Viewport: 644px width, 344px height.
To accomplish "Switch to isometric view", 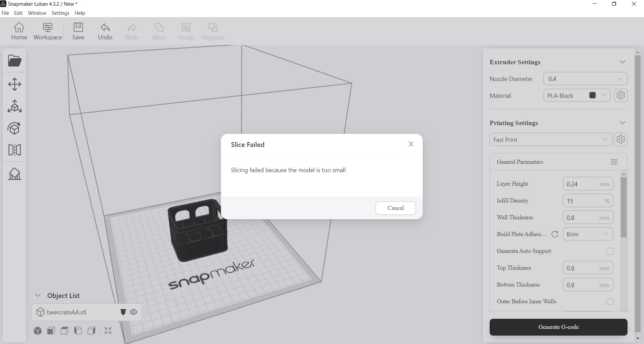I will [x=38, y=331].
